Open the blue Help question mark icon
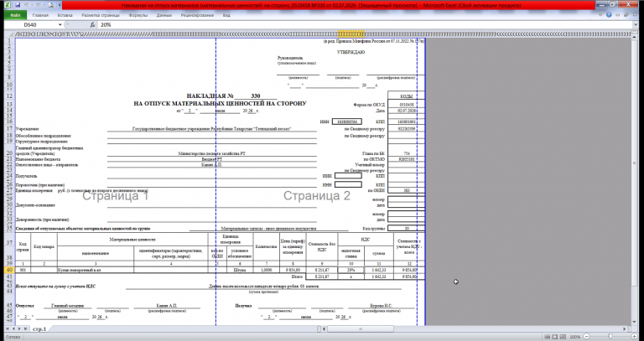Image resolution: width=644 pixels, height=341 pixels. pos(609,15)
